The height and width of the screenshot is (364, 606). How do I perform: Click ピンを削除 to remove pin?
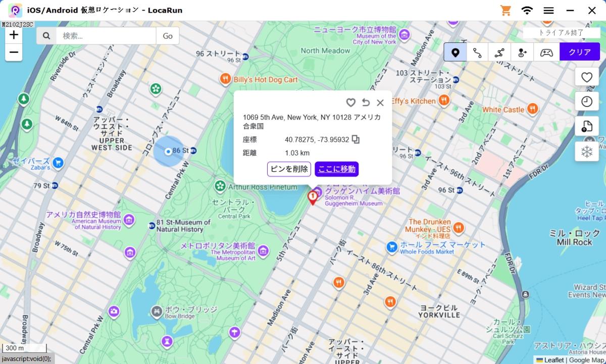pos(289,169)
